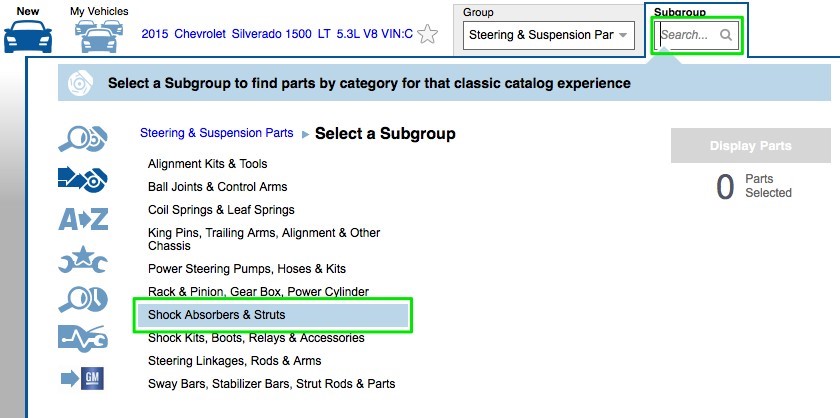This screenshot has width=840, height=418.
Task: Click the magnifier and tire sidebar icon
Action: pos(83,299)
